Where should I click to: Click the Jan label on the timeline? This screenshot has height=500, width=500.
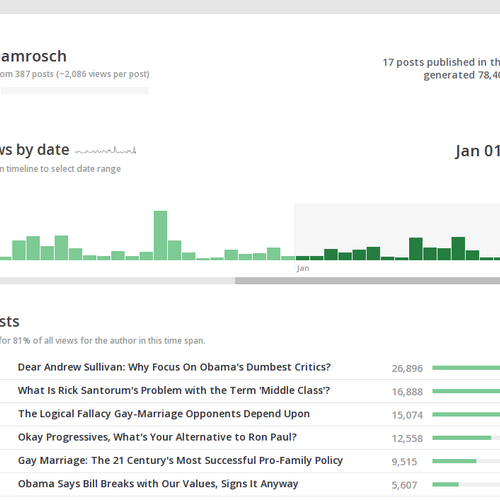[x=303, y=268]
